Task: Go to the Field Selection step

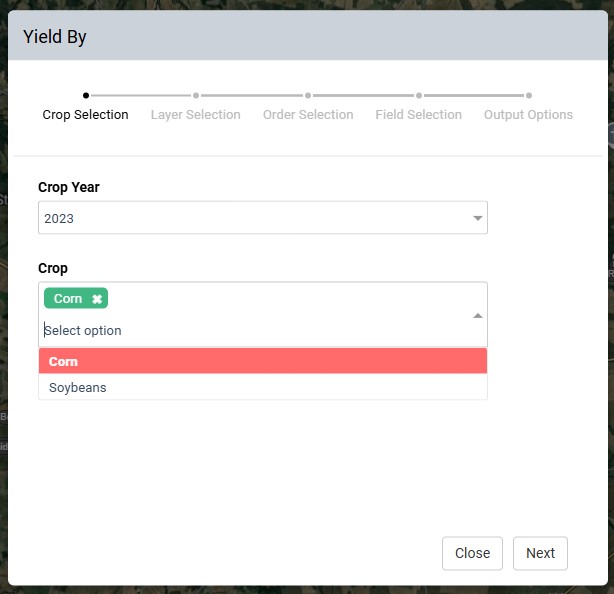Action: click(x=418, y=115)
